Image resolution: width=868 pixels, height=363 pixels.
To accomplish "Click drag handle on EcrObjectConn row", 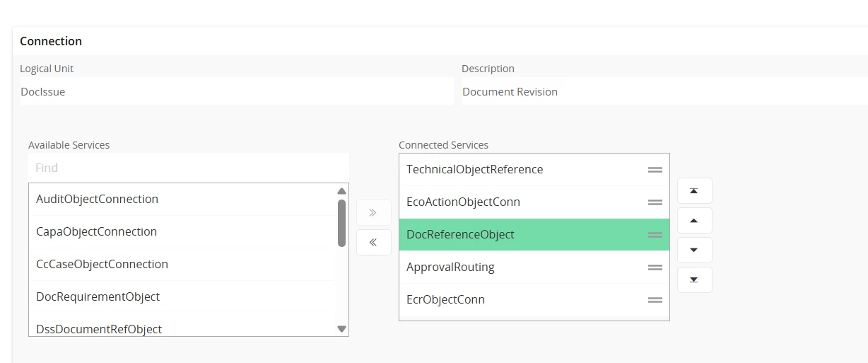I will [x=655, y=300].
